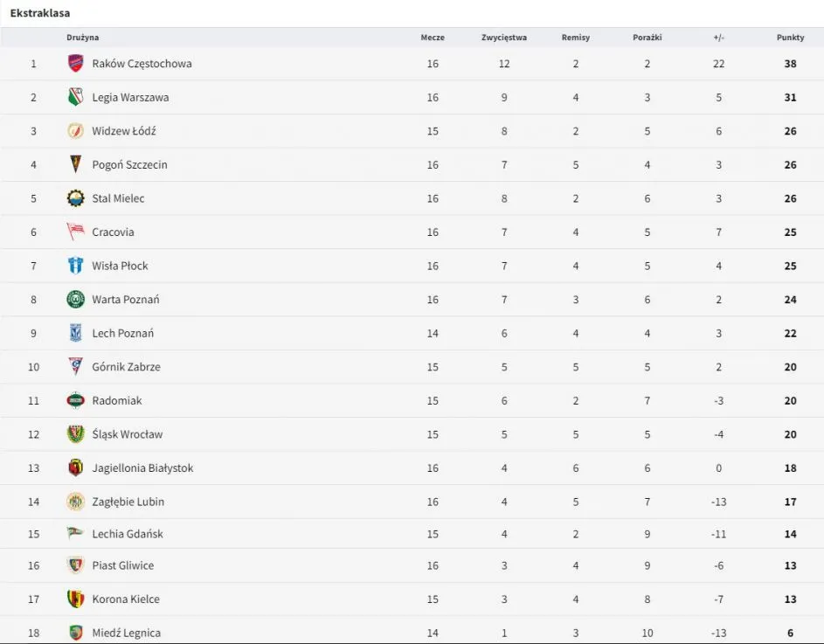The image size is (824, 644).
Task: Click the Raków Częstochowa club crest
Action: pos(76,64)
